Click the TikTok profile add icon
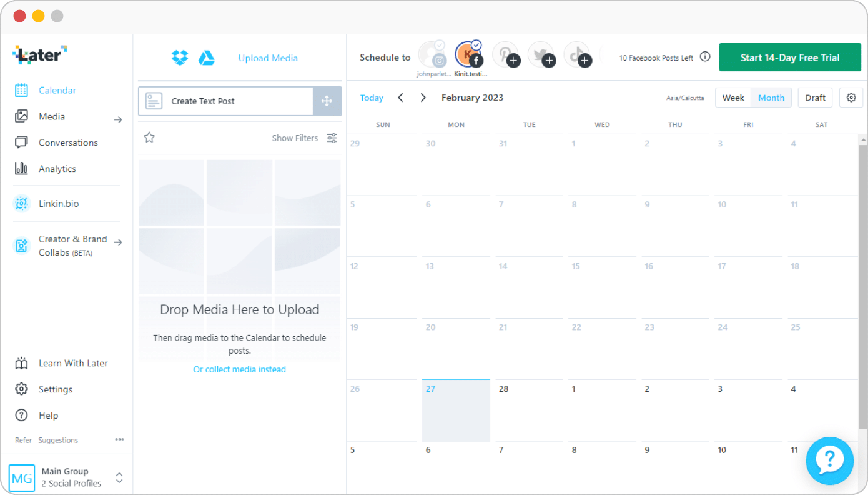This screenshot has height=495, width=868. pos(584,61)
